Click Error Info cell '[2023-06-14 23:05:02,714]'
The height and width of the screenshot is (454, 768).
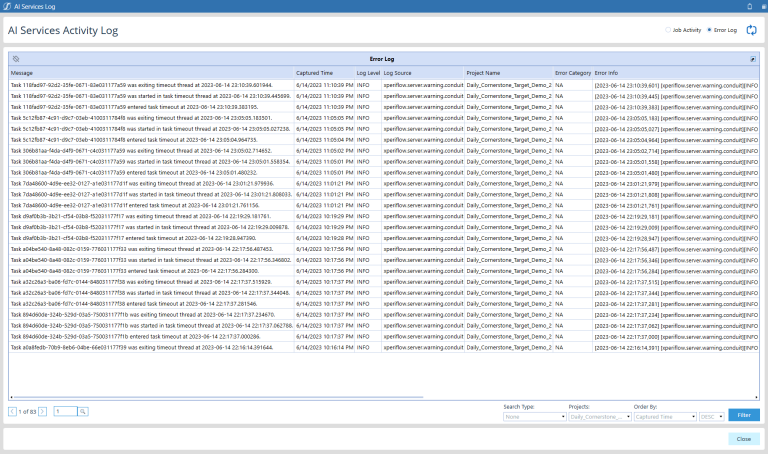(676, 151)
